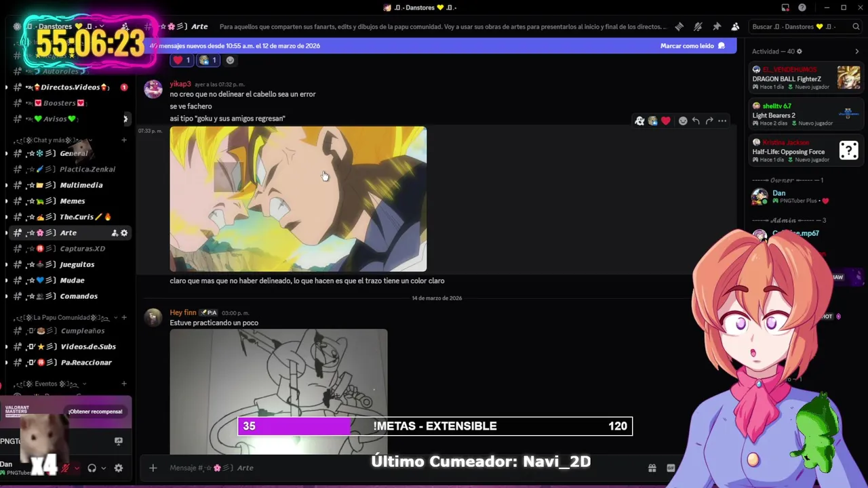Toggle the muted microphone button
Screen dimensions: 868x488
click(66, 468)
